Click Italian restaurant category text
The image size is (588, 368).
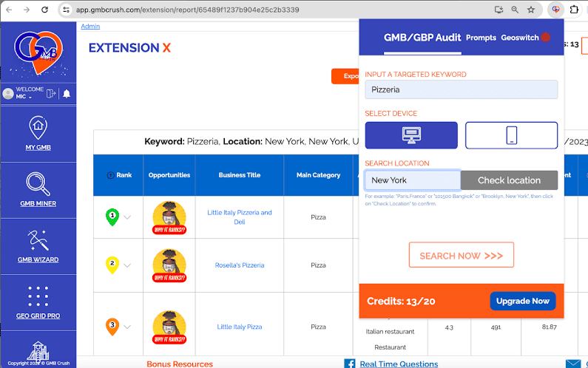pyautogui.click(x=390, y=332)
